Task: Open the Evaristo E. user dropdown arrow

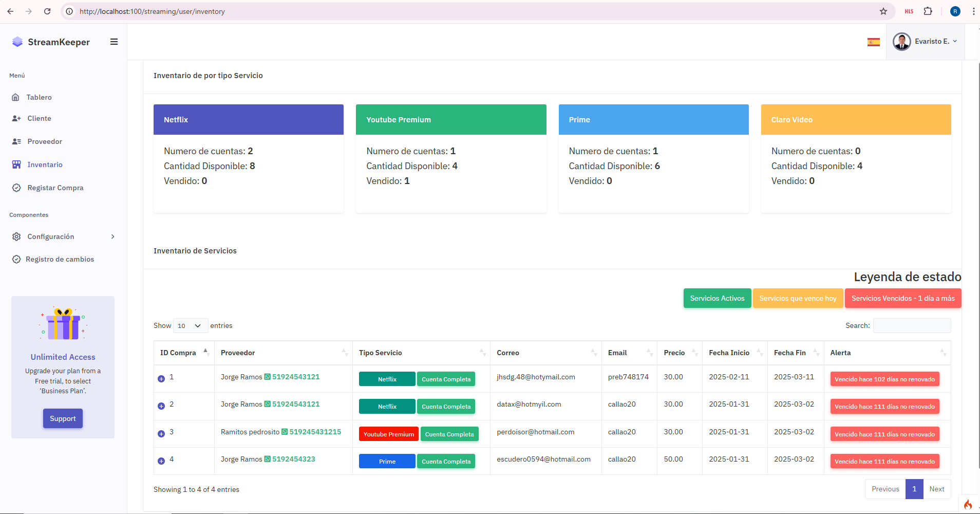Action: point(955,41)
